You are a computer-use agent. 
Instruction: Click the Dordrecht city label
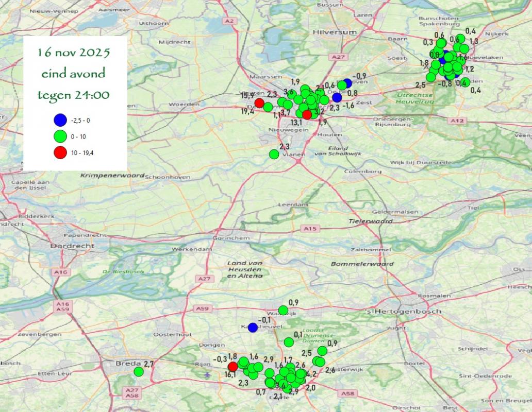(72, 246)
